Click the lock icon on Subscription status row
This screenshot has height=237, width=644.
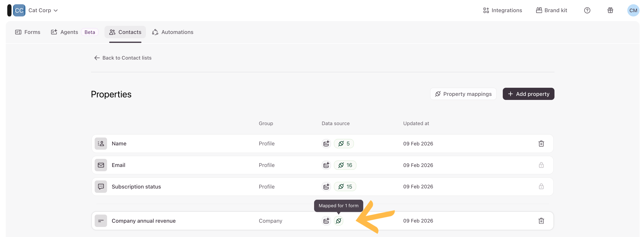tap(541, 187)
